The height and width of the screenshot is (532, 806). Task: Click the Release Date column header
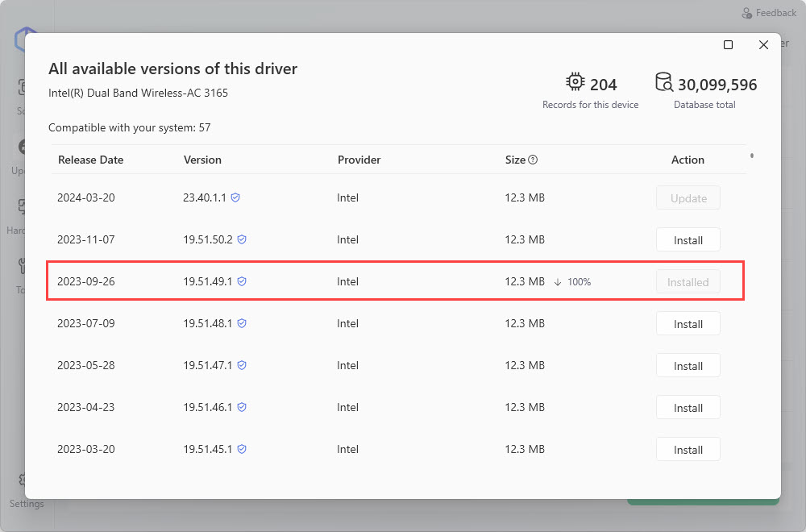[x=90, y=160]
